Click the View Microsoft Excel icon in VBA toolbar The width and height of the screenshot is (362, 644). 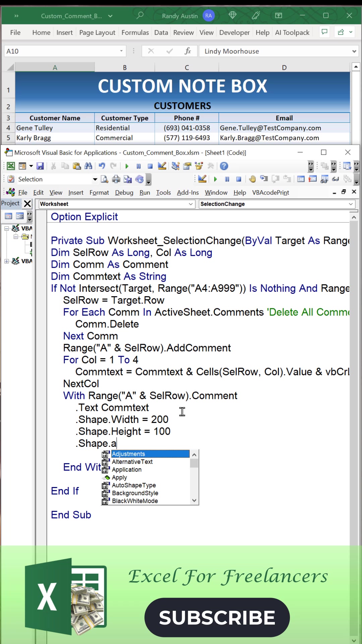pyautogui.click(x=11, y=166)
